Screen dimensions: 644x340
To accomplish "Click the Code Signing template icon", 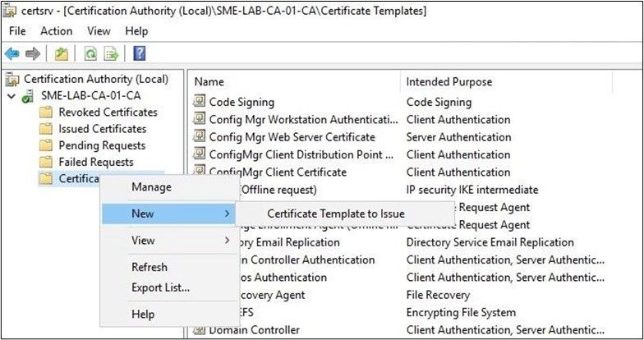I will tap(199, 101).
